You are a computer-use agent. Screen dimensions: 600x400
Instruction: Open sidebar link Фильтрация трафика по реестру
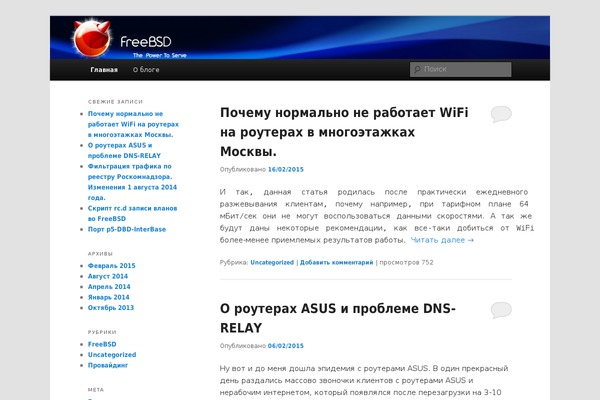132,182
